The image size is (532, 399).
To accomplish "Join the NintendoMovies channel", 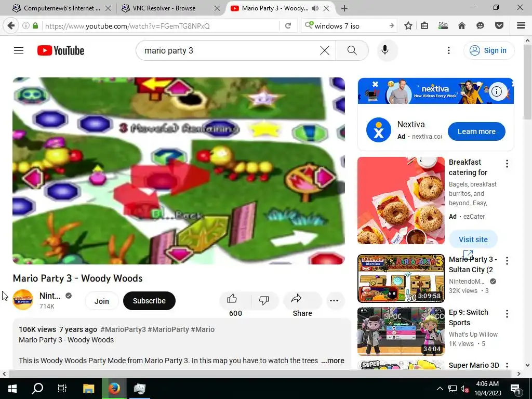I will (101, 301).
